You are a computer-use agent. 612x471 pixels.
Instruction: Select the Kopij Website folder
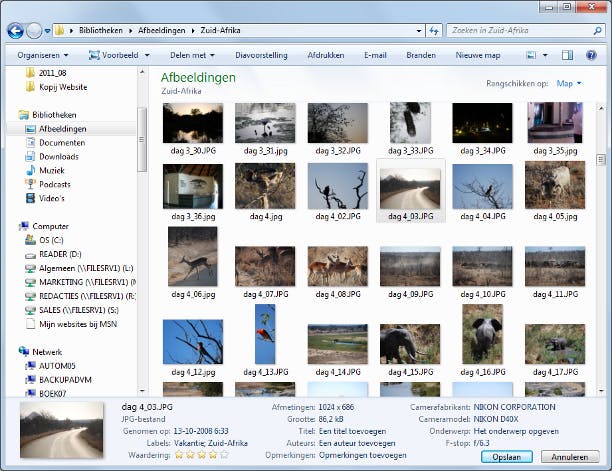point(63,87)
